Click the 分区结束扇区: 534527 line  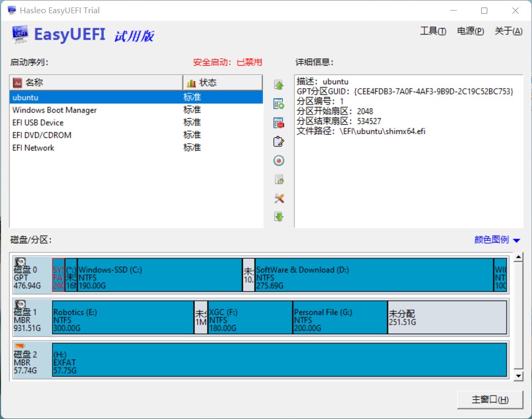coord(338,121)
